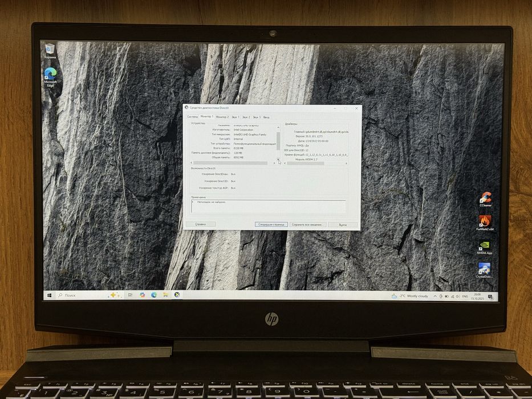Click the sparkle search highlights icon
The image size is (532, 399).
pyautogui.click(x=113, y=295)
